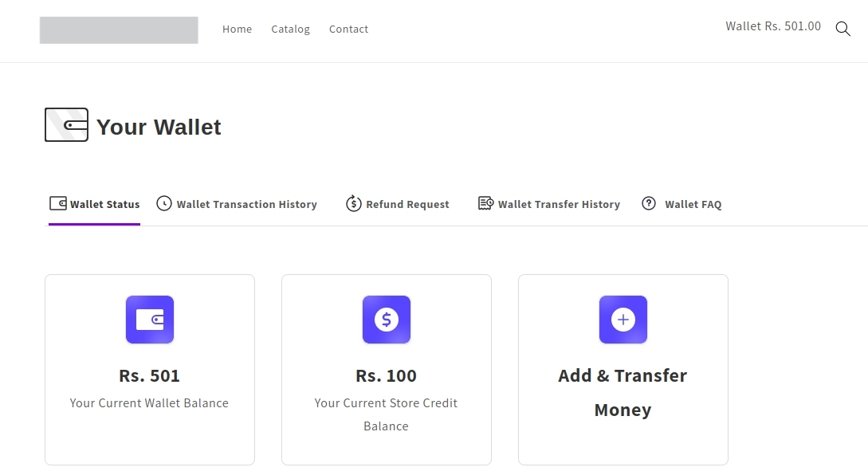Click the Wallet Rs. 501.00 header link
Screen dimensions: 868x475
coord(772,26)
